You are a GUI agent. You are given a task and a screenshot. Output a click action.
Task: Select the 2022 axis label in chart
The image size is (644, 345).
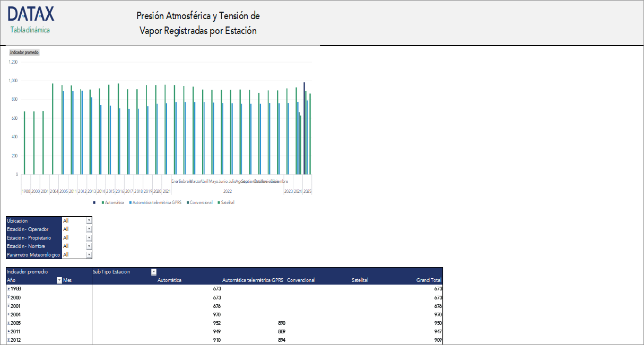pyautogui.click(x=228, y=191)
